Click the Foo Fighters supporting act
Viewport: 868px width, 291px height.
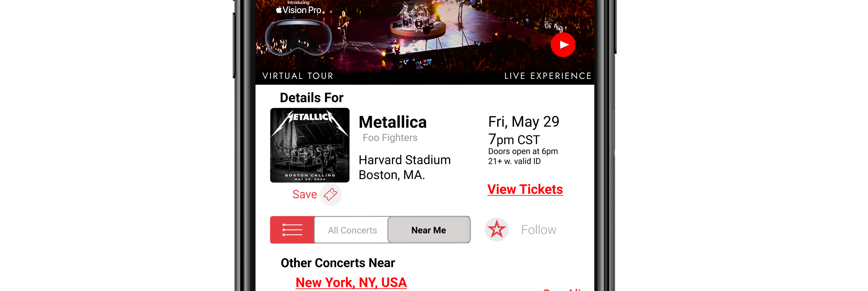(x=390, y=138)
